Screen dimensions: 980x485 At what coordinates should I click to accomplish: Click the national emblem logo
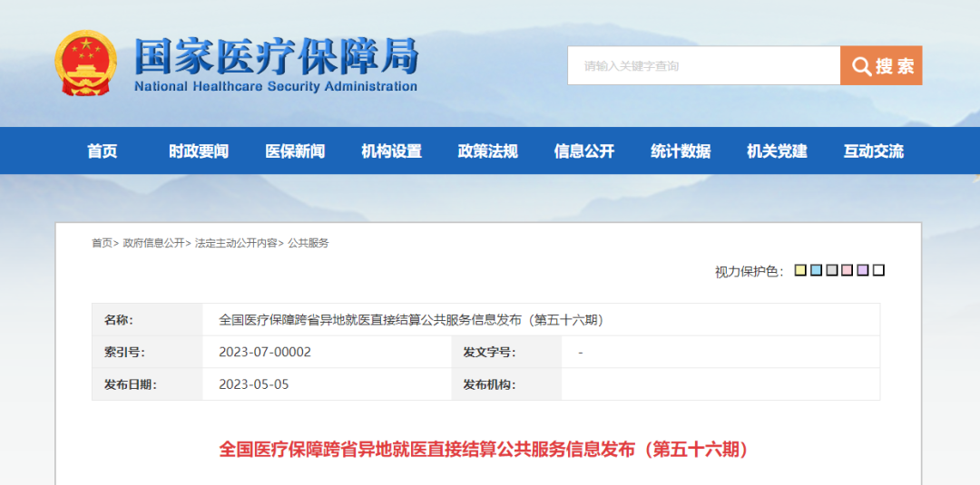tap(85, 63)
